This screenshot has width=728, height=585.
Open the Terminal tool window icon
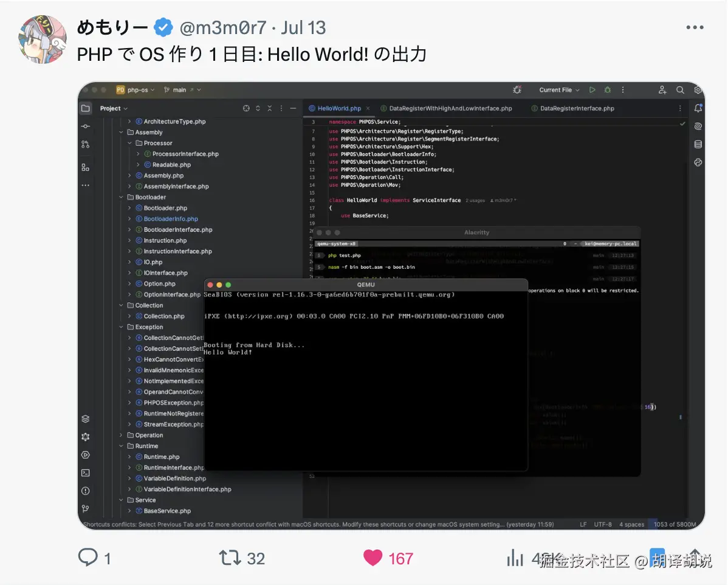pyautogui.click(x=86, y=472)
